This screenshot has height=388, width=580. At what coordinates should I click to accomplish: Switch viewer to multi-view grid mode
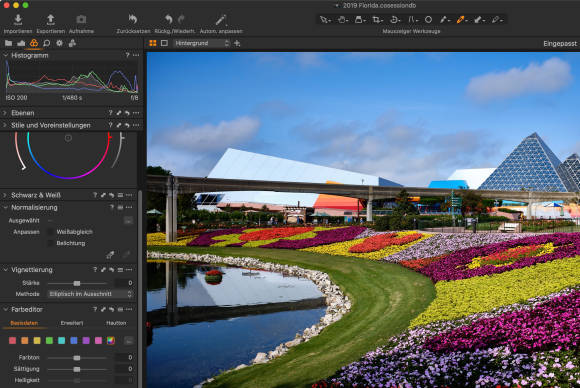[152, 43]
